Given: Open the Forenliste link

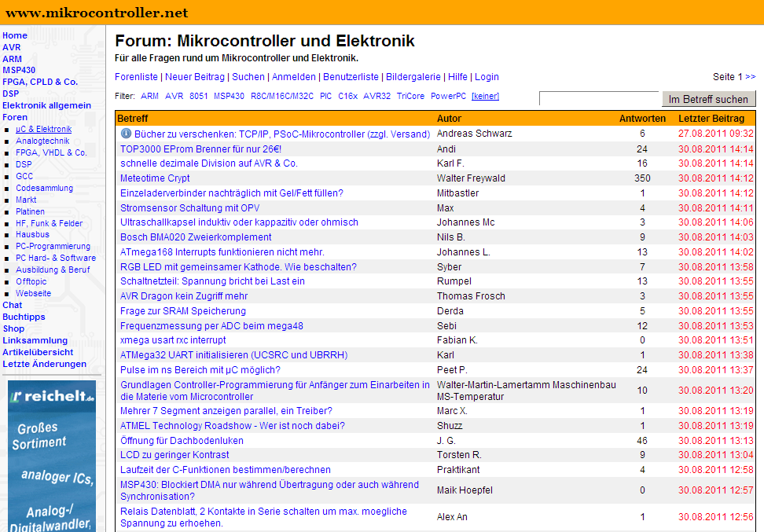Looking at the screenshot, I should (137, 76).
